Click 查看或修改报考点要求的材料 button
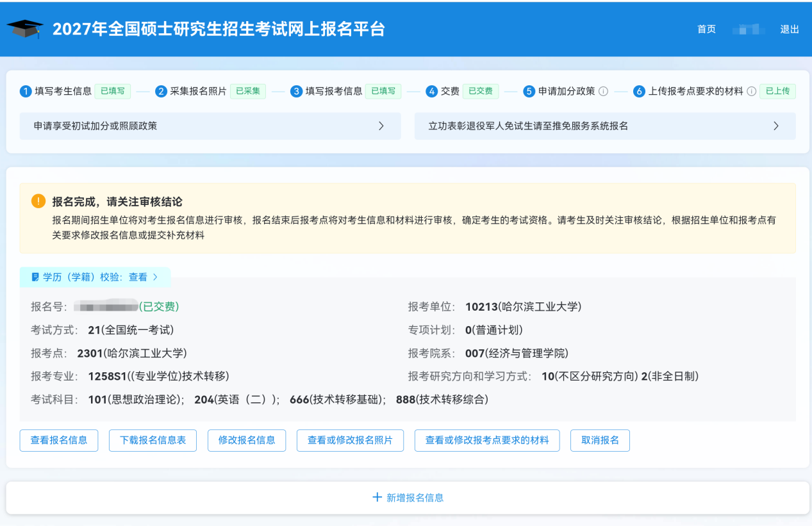 pos(487,440)
